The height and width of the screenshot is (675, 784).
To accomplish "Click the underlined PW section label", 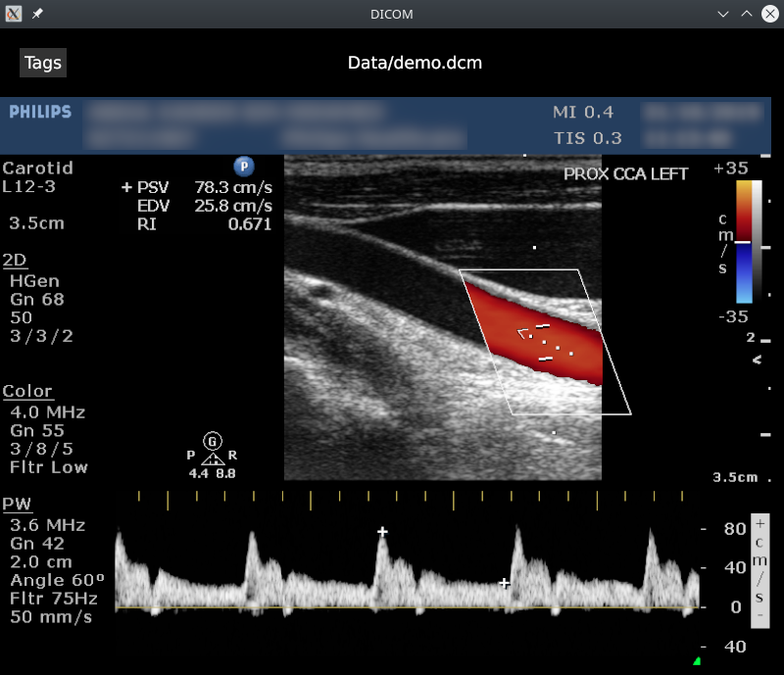I will (x=17, y=504).
